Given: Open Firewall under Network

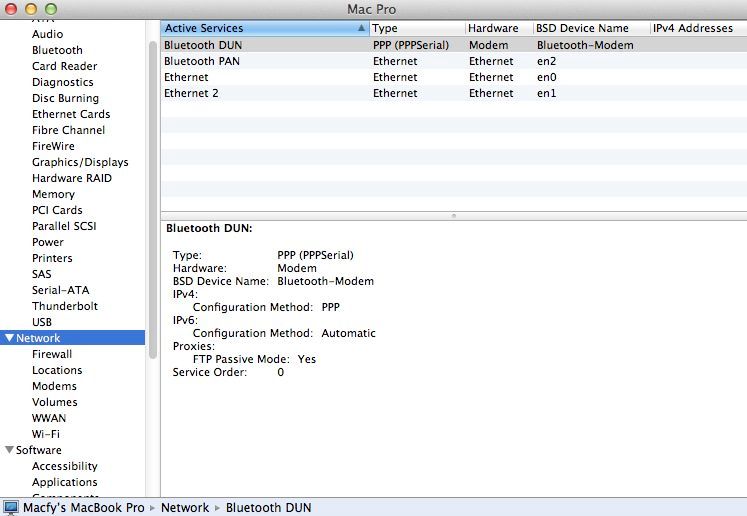Looking at the screenshot, I should click(x=52, y=354).
